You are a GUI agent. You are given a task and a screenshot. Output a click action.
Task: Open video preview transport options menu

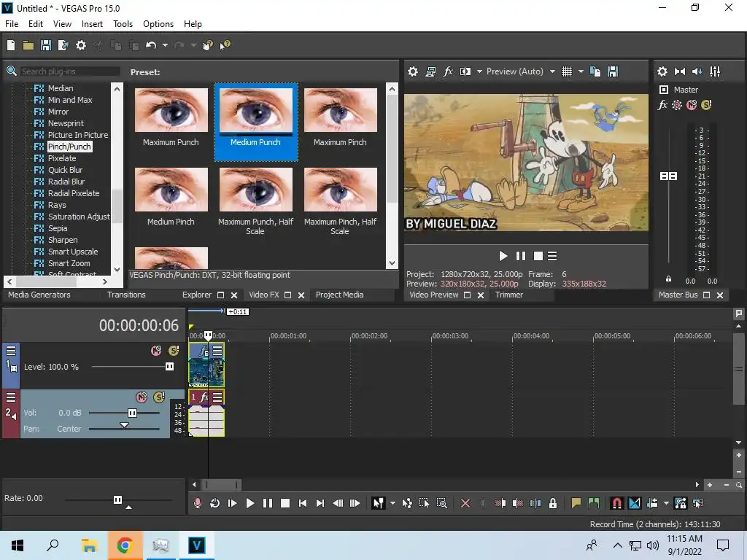552,256
